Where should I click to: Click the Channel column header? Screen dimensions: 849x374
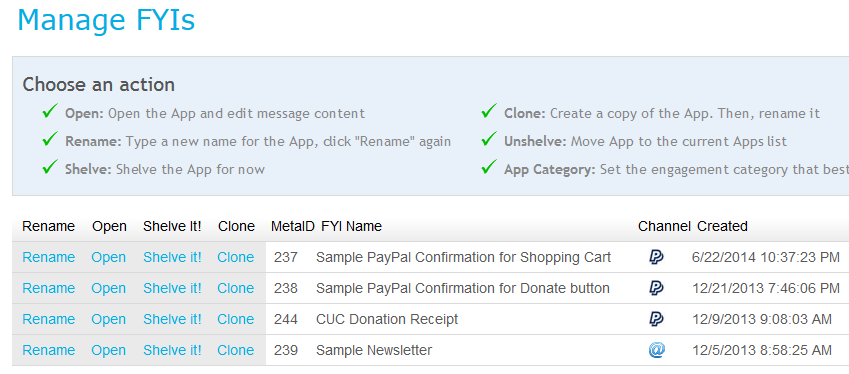(x=664, y=226)
